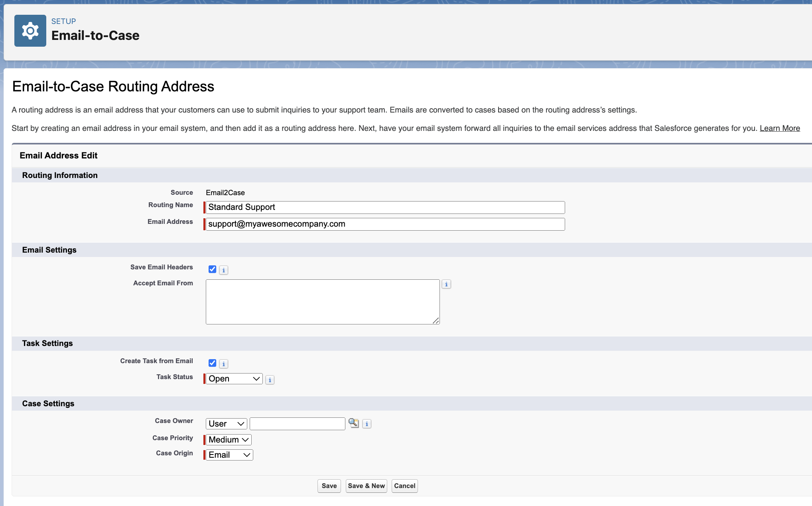Click the 'Task Status' field label
Viewport: 812px width, 506px height.
[x=175, y=377]
